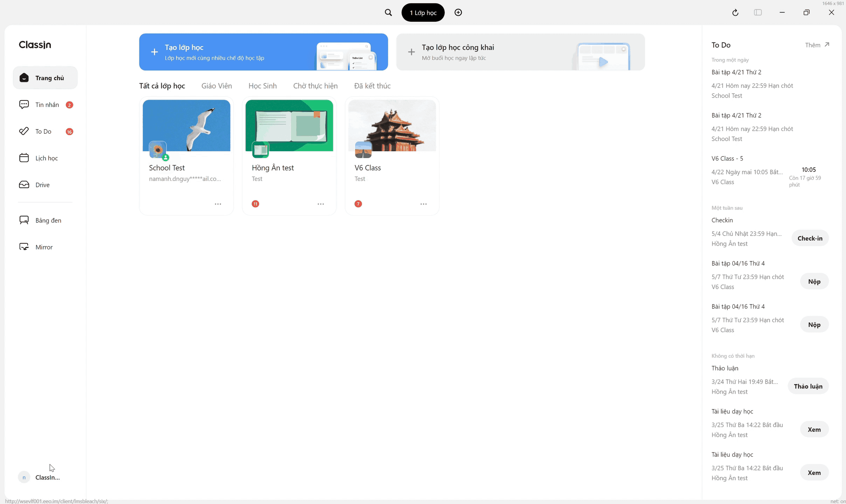
Task: Expand To Do via Thêm link
Action: point(817,45)
